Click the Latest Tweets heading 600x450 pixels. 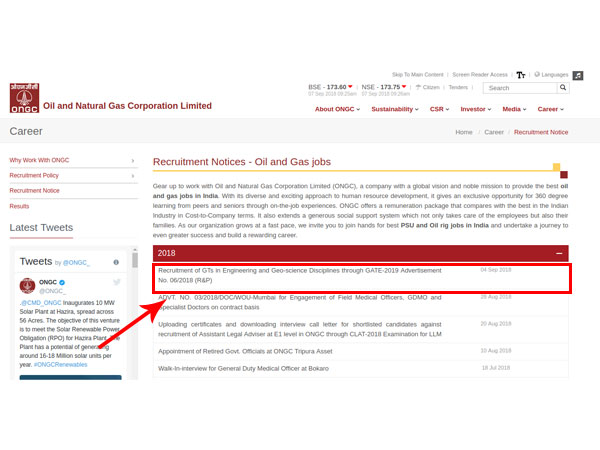click(x=41, y=228)
